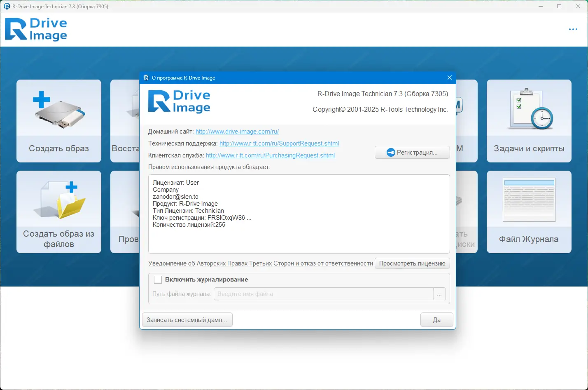Enable the logging checkbox

pos(158,280)
